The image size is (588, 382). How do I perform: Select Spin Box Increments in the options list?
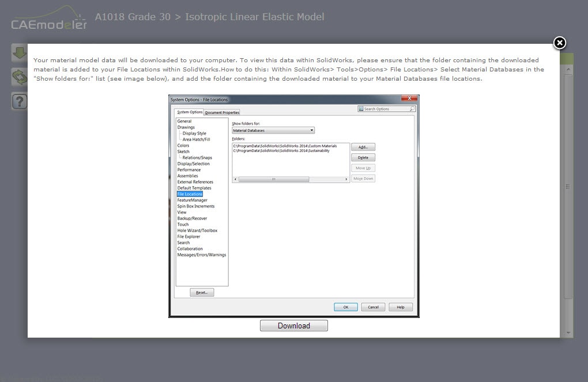click(x=196, y=206)
